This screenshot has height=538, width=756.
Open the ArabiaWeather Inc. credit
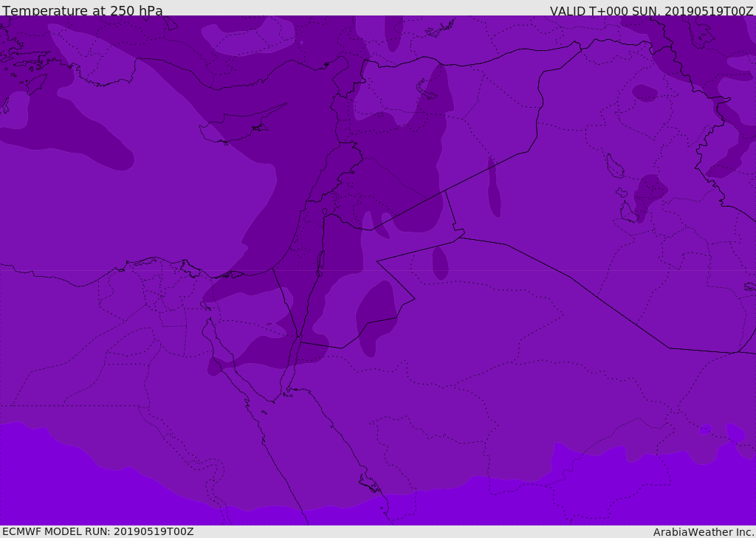[704, 531]
